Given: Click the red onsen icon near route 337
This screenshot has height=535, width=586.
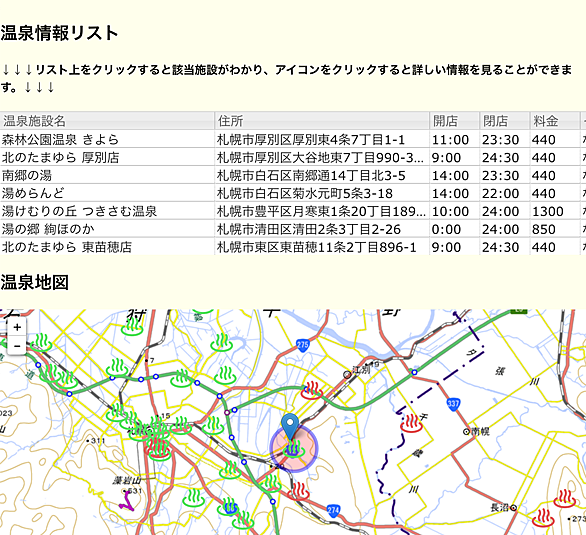Looking at the screenshot, I should pos(411,424).
